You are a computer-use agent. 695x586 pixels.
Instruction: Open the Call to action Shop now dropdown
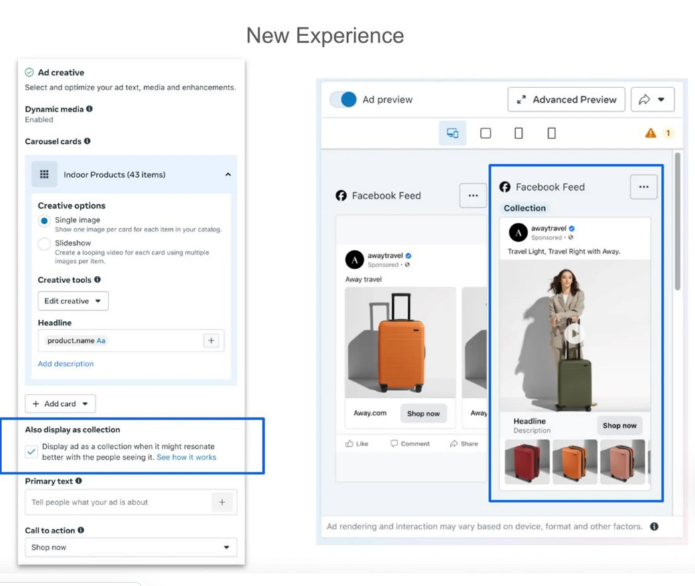[131, 547]
